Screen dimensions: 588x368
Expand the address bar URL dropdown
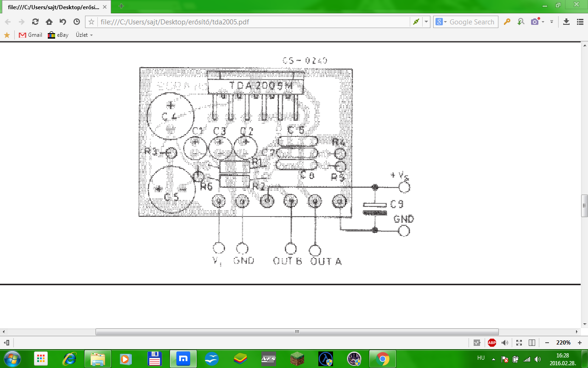point(427,22)
